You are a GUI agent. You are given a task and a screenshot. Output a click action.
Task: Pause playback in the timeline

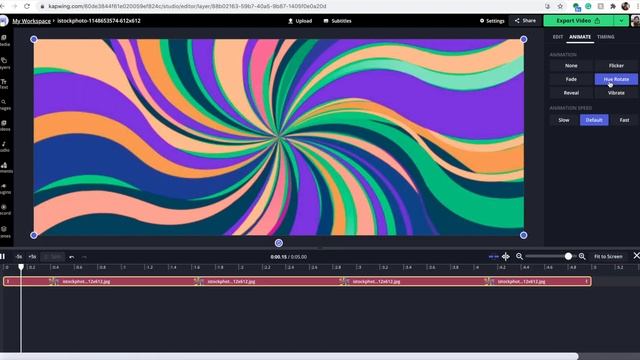pyautogui.click(x=3, y=256)
